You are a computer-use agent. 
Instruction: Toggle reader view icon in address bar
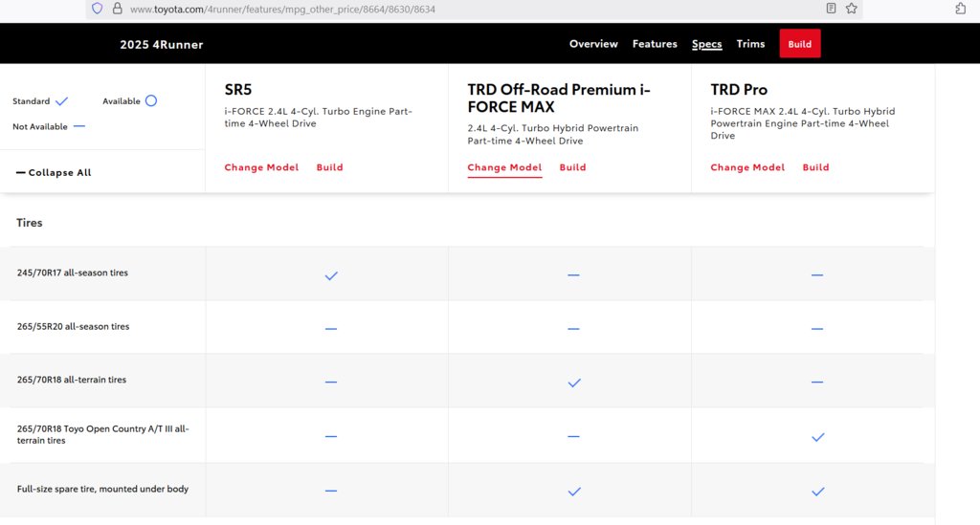[831, 8]
